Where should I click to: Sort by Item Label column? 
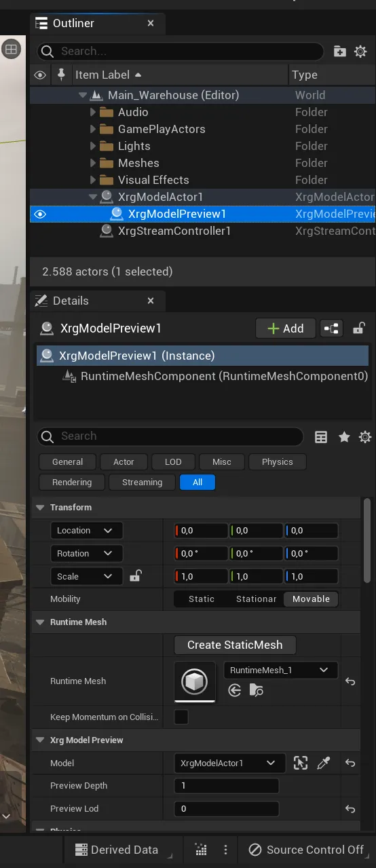coord(179,75)
